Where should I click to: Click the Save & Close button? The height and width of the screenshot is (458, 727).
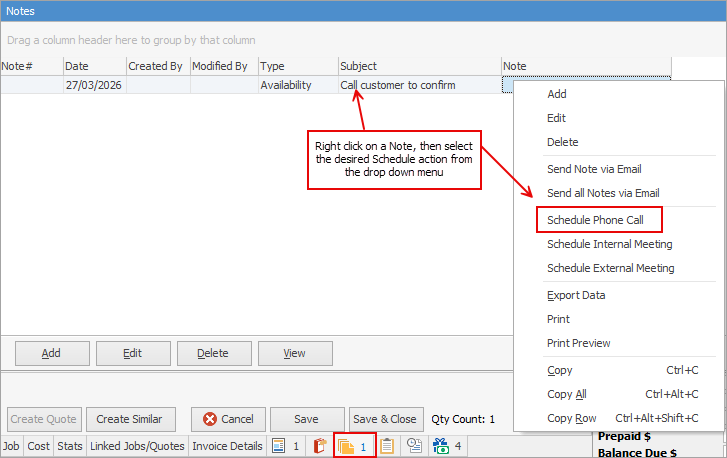(x=386, y=419)
